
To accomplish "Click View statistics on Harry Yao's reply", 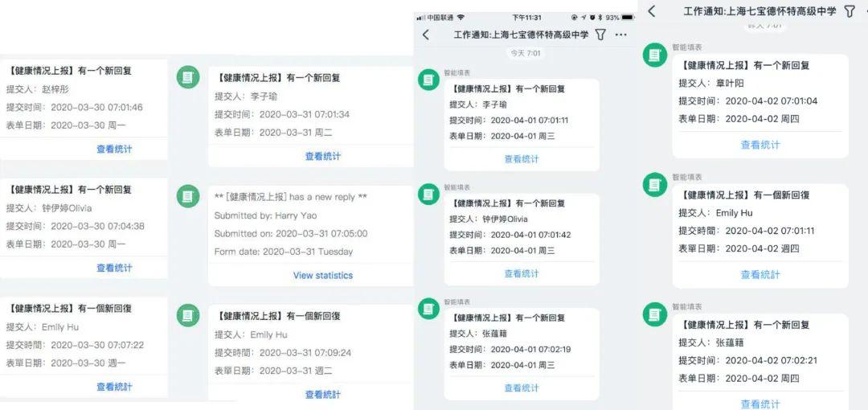I will (323, 276).
